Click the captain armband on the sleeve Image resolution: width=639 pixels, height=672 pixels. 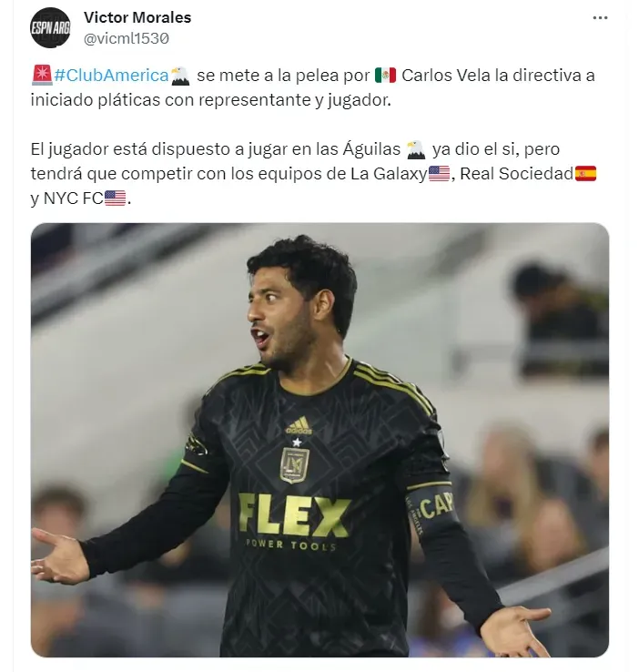(431, 508)
